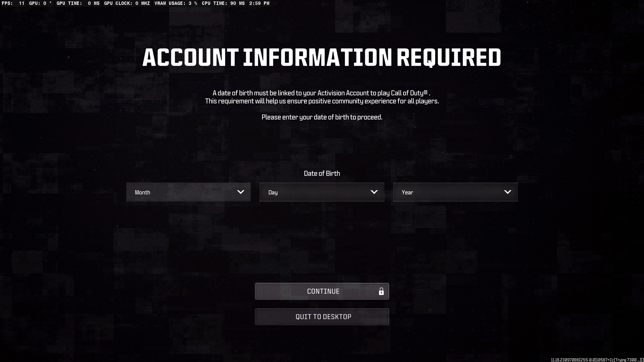The height and width of the screenshot is (362, 644).
Task: Click the QUIT TO DESKTOP button
Action: [x=322, y=317]
